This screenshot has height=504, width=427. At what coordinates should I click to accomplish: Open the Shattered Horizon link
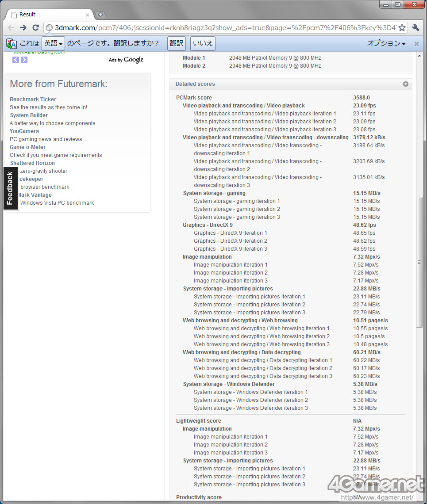(32, 163)
